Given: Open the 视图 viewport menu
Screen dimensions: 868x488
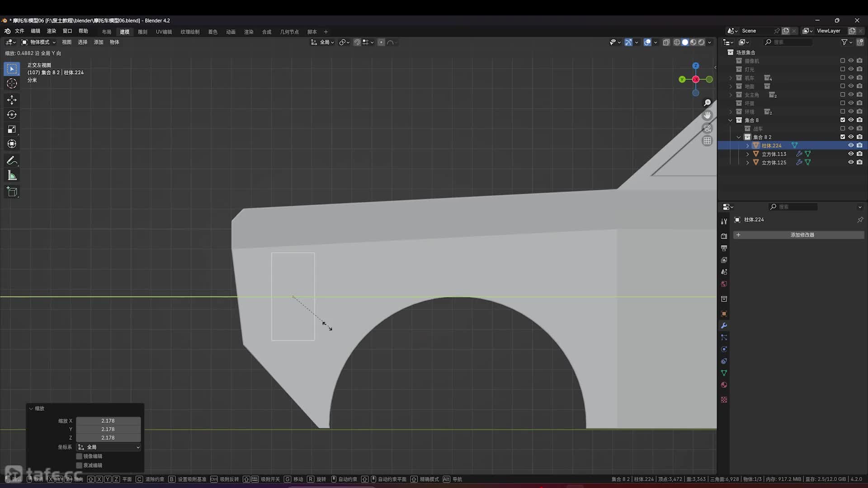Looking at the screenshot, I should click(66, 42).
